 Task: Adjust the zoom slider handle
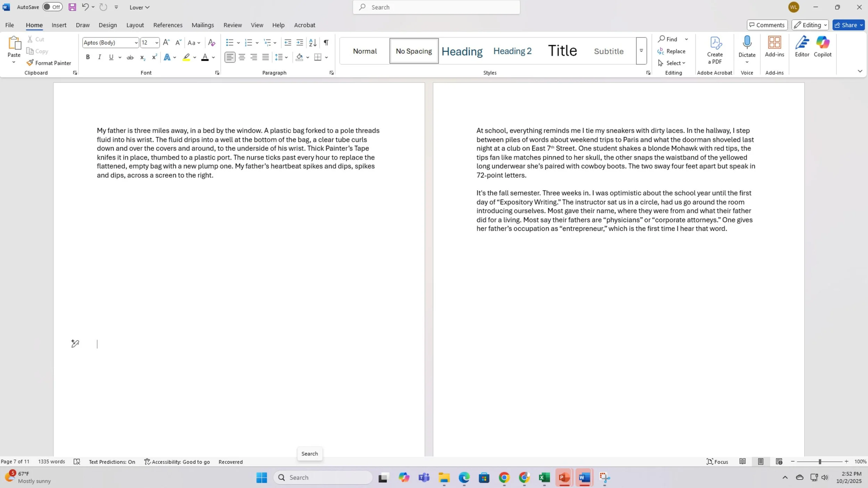pos(820,462)
